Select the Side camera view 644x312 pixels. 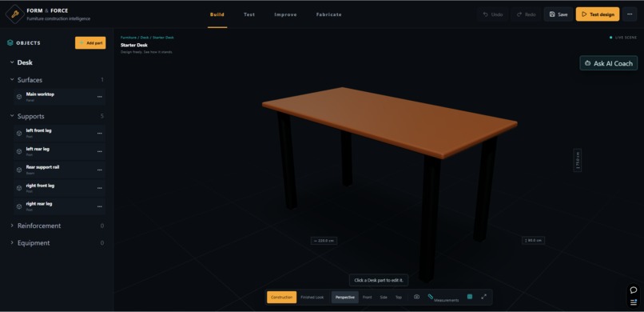[x=384, y=298]
